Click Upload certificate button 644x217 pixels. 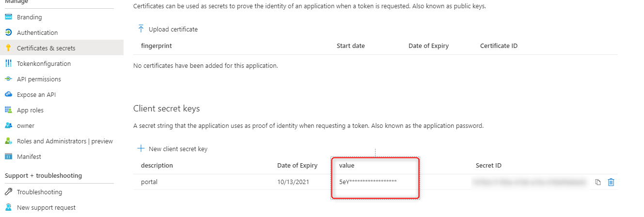tap(168, 29)
